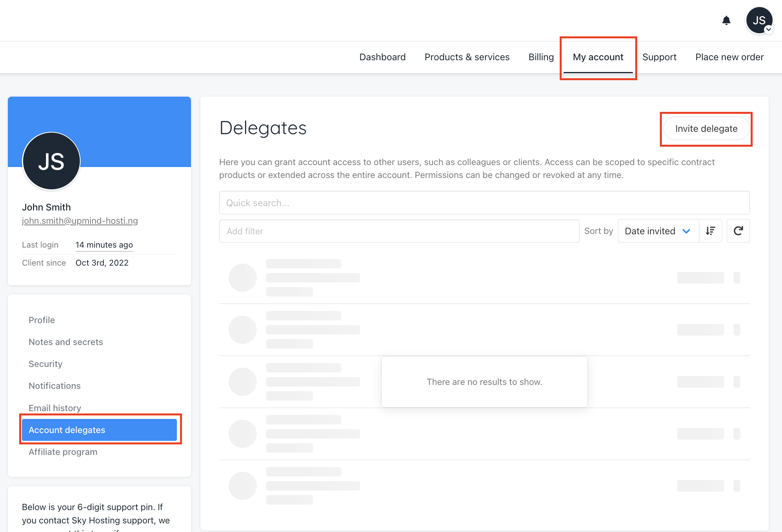Viewport: 782px width, 532px height.
Task: Open the JS user avatar menu
Action: pyautogui.click(x=759, y=20)
